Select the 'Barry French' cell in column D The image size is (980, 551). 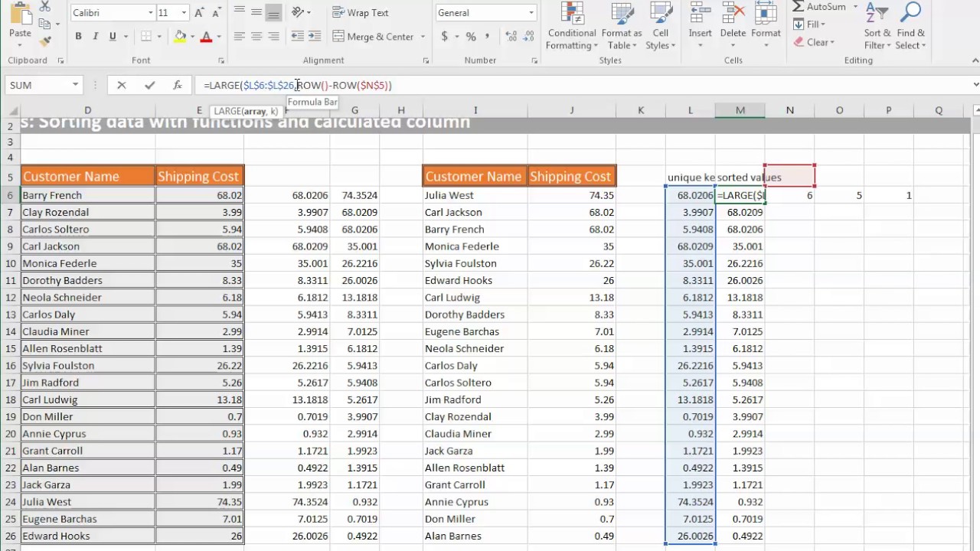coord(87,195)
